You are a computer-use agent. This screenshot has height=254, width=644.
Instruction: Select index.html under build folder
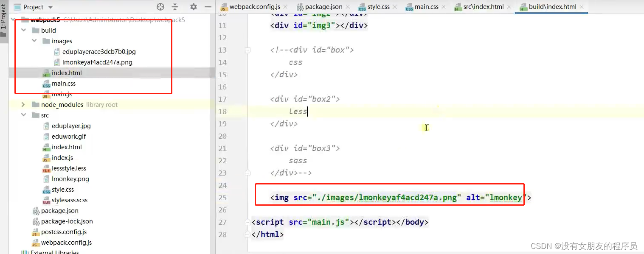click(x=67, y=73)
